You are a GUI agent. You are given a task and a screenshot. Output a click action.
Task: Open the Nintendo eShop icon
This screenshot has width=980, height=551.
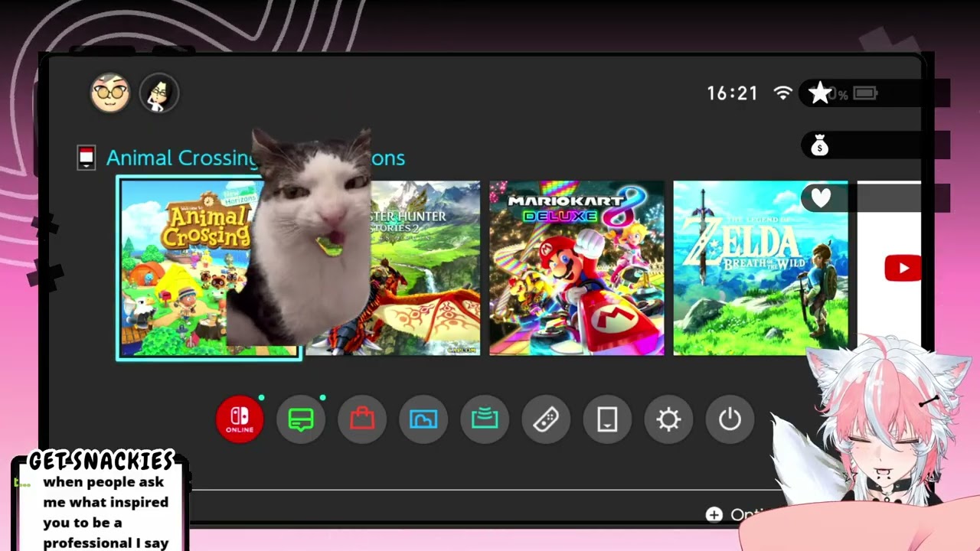pyautogui.click(x=362, y=419)
